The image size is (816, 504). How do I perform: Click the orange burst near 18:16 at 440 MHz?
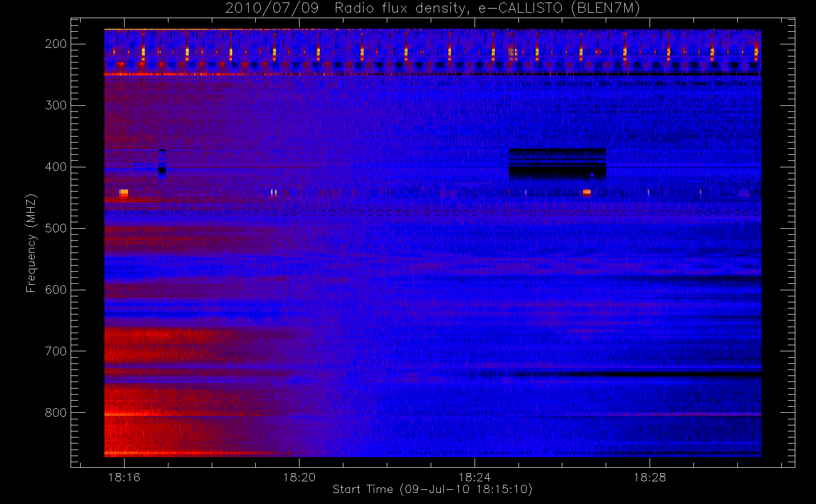[x=124, y=193]
